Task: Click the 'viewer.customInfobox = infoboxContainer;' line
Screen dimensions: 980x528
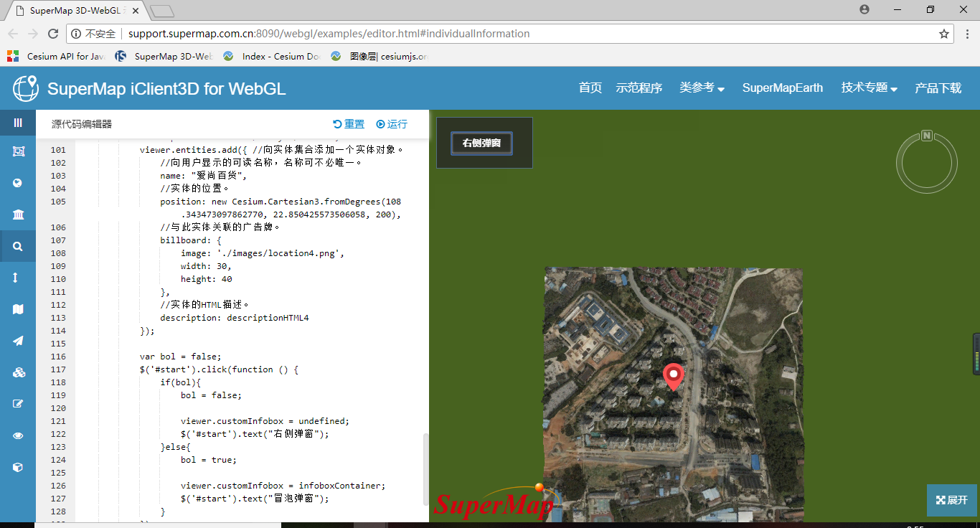Action: 283,486
